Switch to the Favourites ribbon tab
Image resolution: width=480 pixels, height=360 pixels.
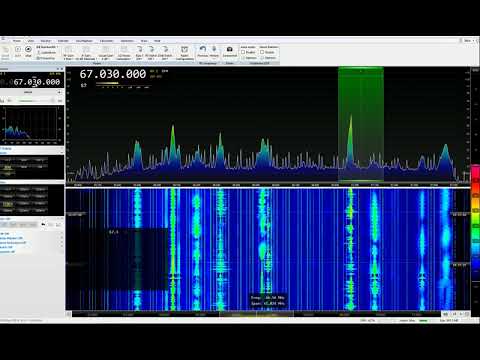106,41
